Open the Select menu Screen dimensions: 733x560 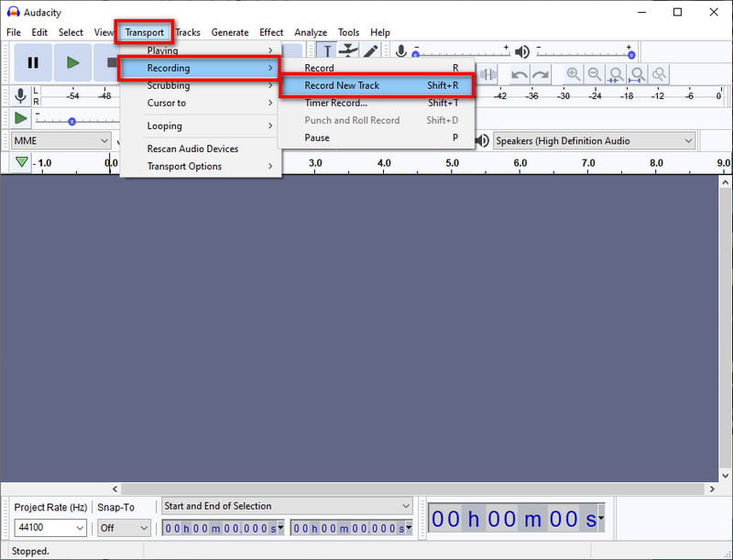click(71, 32)
